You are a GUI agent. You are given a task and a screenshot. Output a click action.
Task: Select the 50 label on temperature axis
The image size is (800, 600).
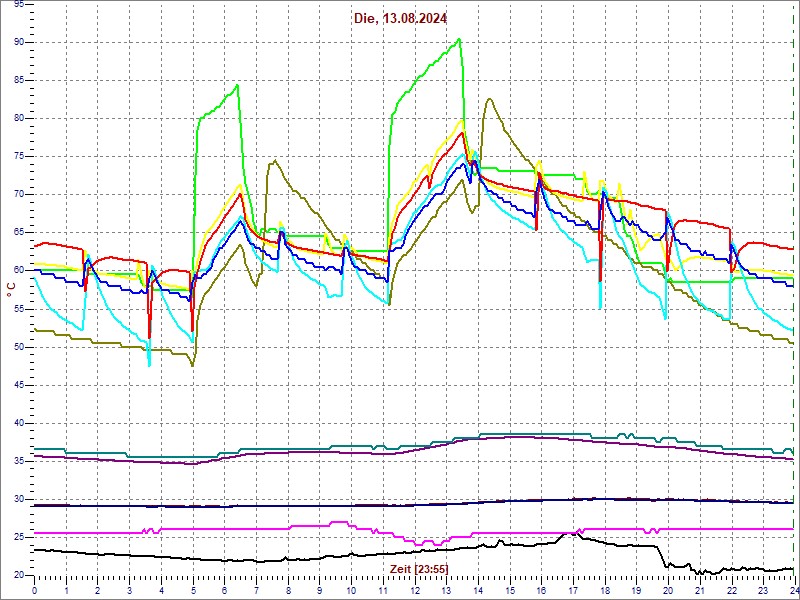[x=19, y=347]
